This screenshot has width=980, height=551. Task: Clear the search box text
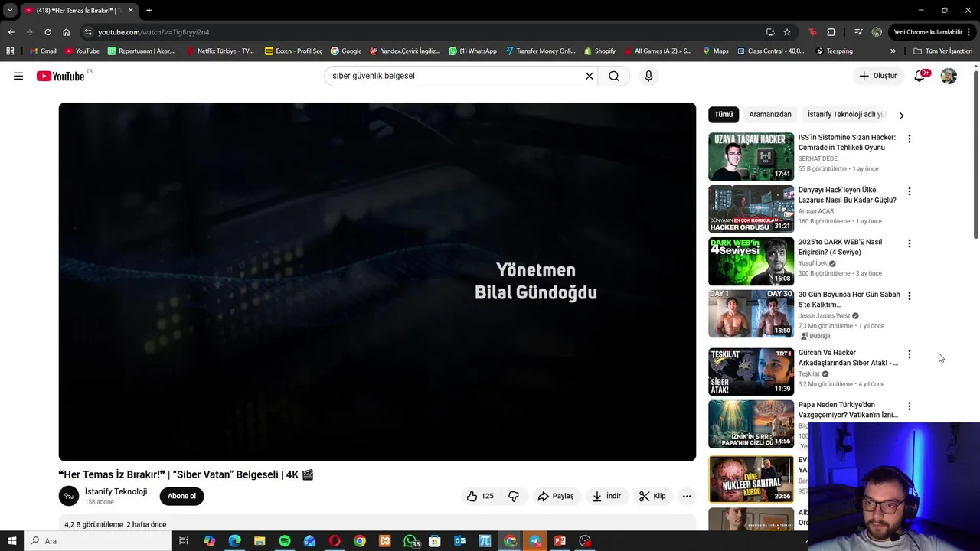[x=590, y=76]
